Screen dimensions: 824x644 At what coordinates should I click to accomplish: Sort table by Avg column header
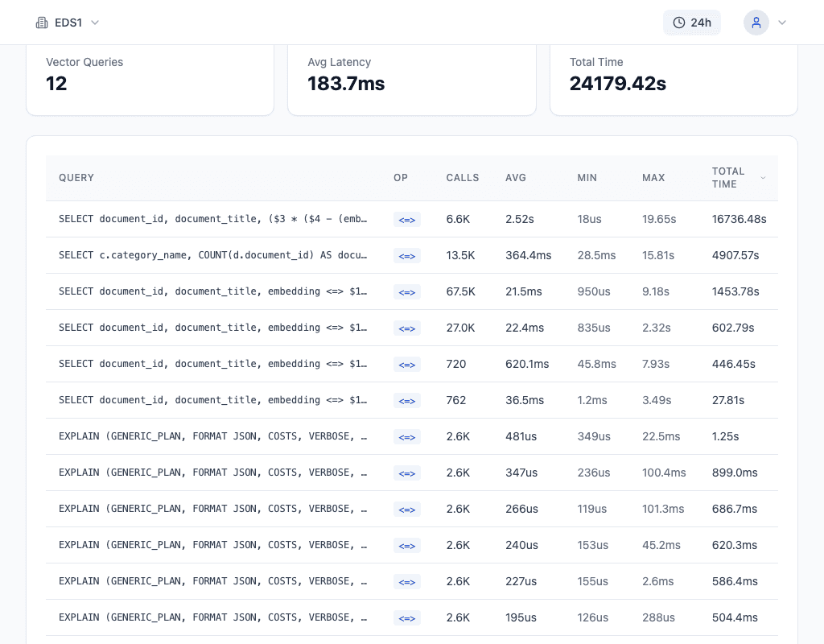pyautogui.click(x=515, y=178)
